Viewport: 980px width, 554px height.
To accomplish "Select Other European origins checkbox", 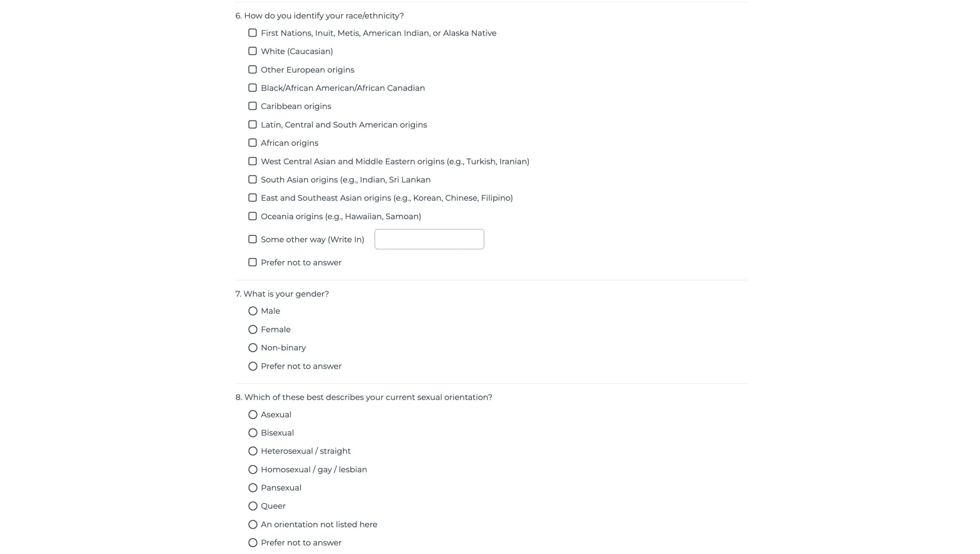I will tap(252, 70).
